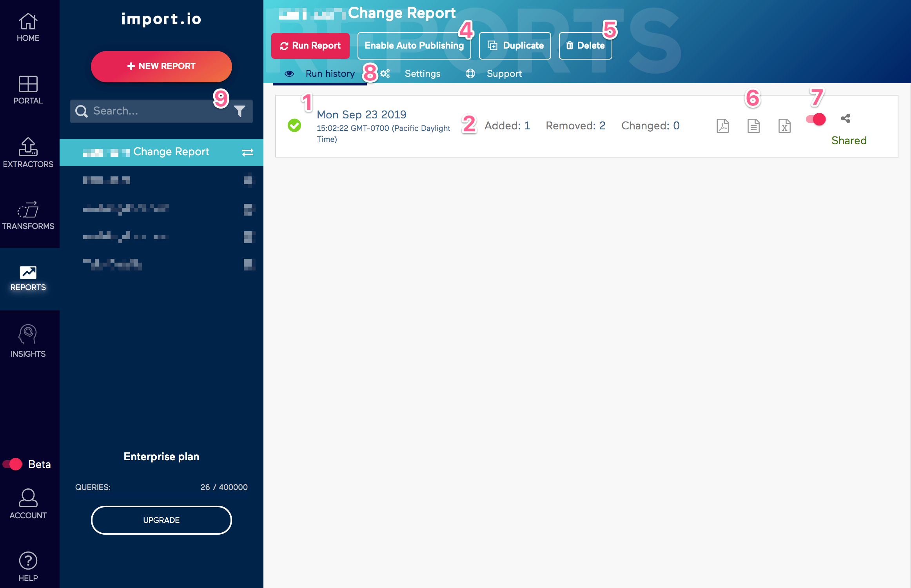911x588 pixels.
Task: Click the swap arrows on Change Report entry
Action: (x=248, y=152)
